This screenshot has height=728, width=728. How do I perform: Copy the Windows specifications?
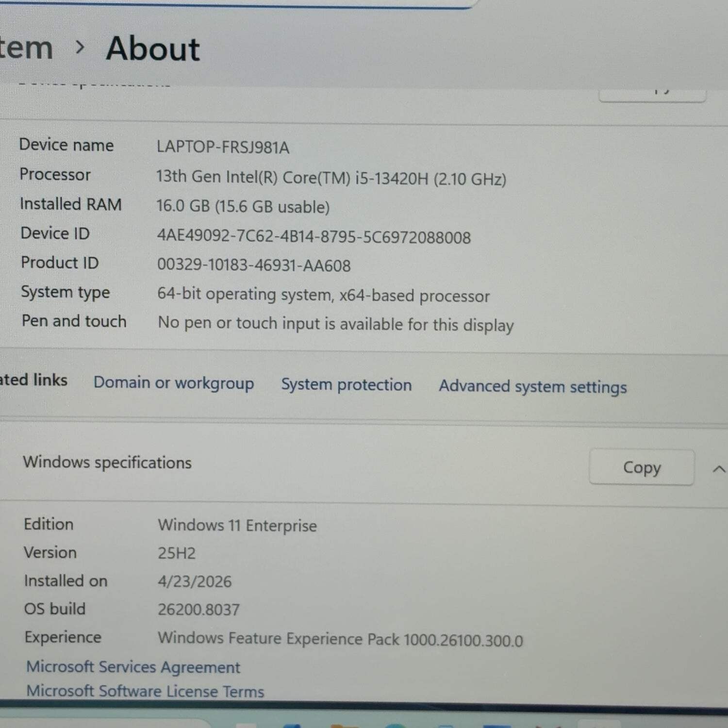tap(642, 467)
